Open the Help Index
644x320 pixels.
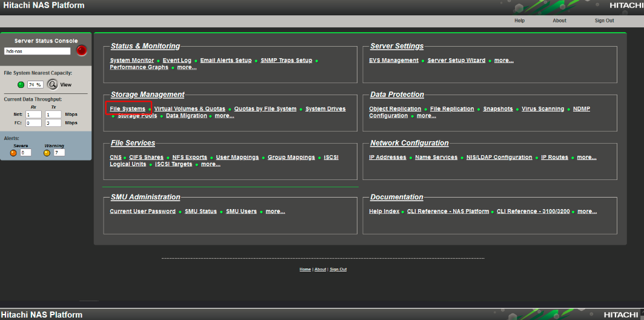pyautogui.click(x=384, y=212)
